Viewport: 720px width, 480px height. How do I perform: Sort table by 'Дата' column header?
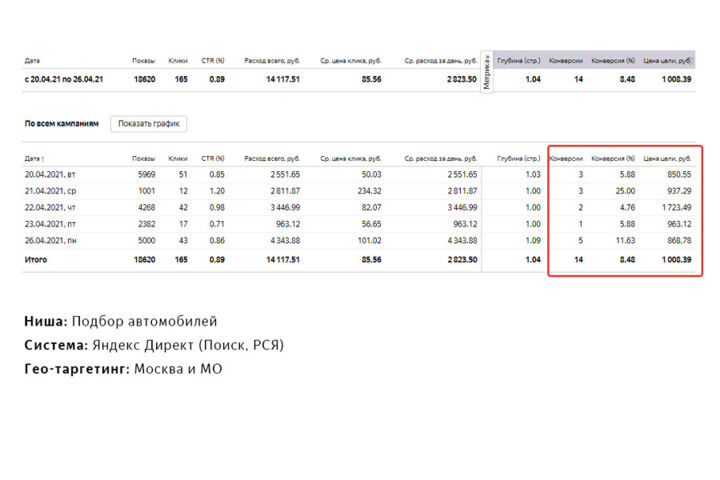[x=34, y=158]
